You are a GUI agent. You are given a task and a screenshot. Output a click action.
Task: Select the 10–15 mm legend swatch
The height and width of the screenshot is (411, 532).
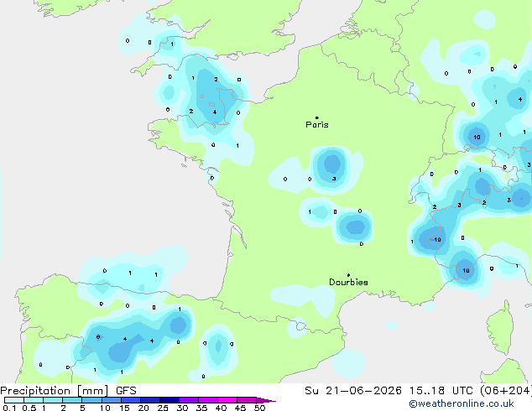click(x=111, y=400)
